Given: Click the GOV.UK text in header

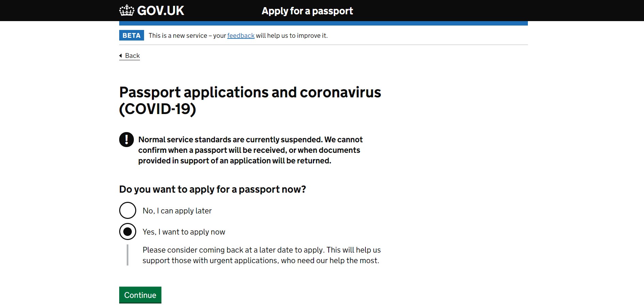Looking at the screenshot, I should pos(160,11).
